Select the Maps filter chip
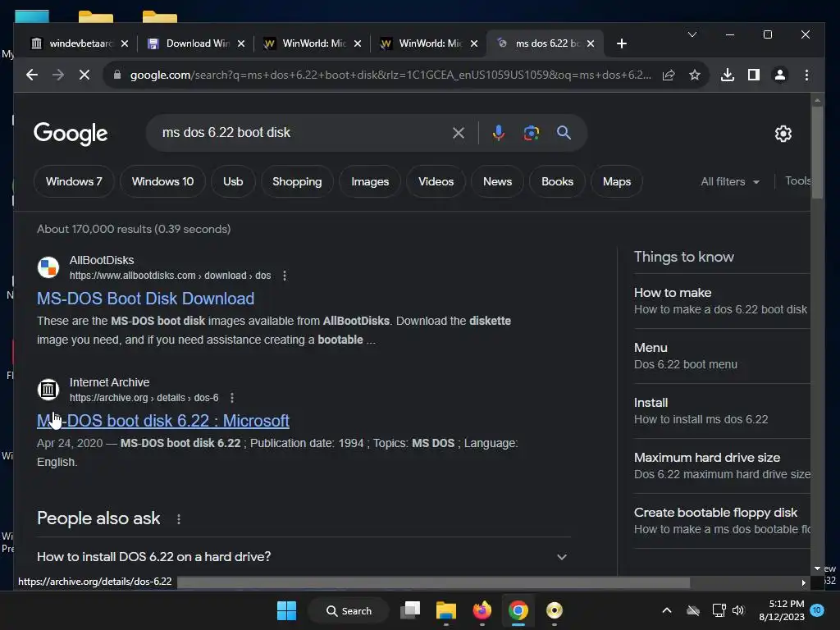The width and height of the screenshot is (840, 630). 617,181
